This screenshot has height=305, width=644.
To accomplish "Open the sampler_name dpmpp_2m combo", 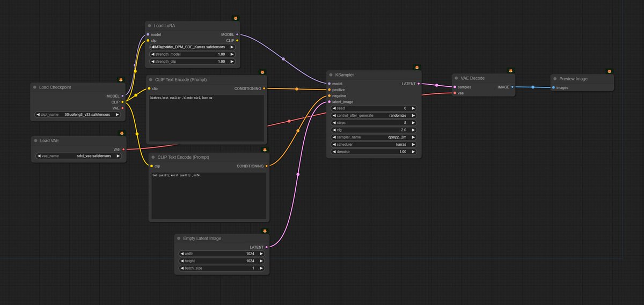I will coord(374,137).
